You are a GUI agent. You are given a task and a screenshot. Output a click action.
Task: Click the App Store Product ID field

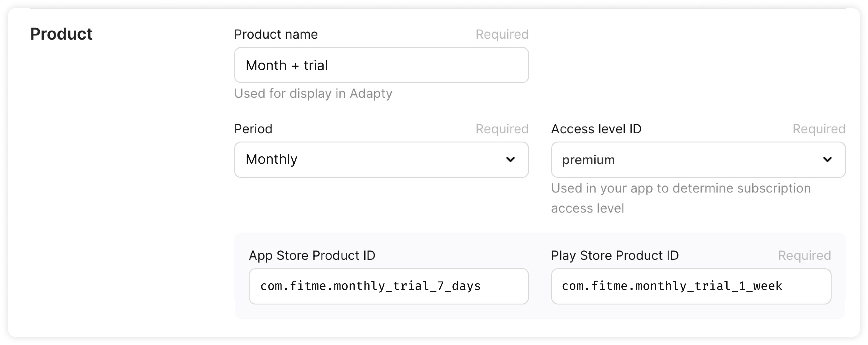pyautogui.click(x=388, y=286)
